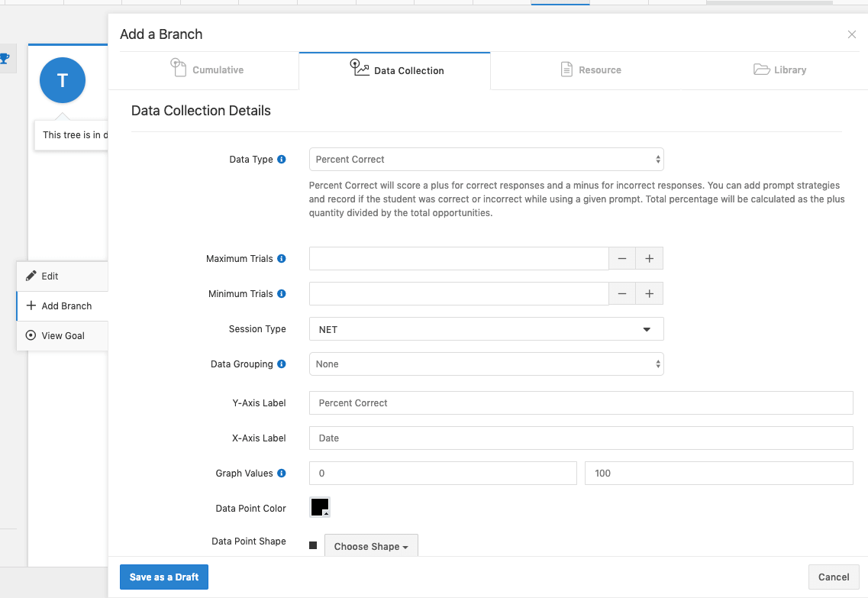The image size is (868, 598).
Task: Click Save as a Draft button
Action: pyautogui.click(x=164, y=577)
